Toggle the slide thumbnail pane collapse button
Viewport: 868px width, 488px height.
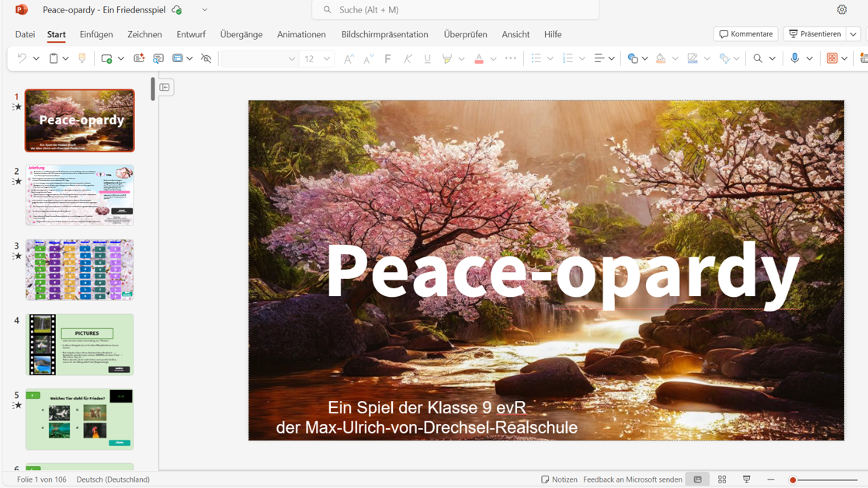(165, 87)
